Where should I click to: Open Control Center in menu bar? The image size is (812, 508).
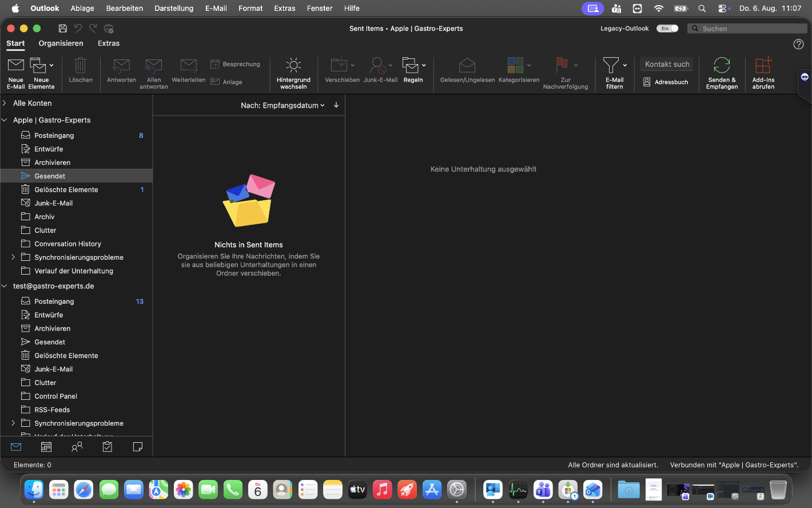(x=723, y=9)
